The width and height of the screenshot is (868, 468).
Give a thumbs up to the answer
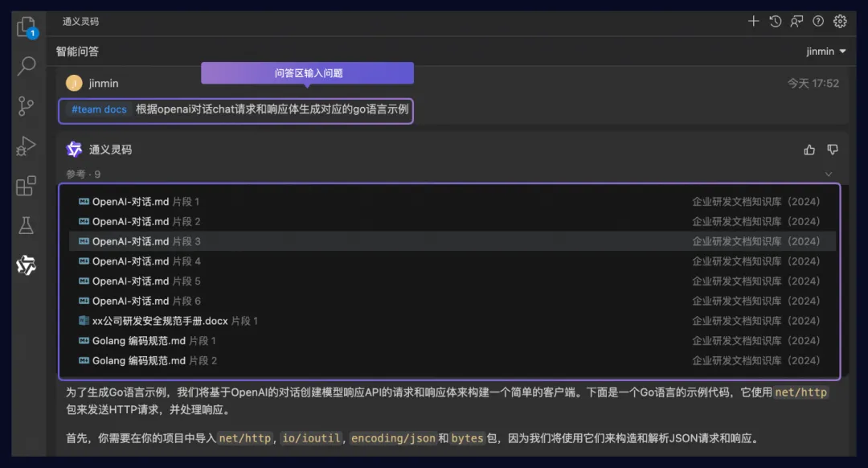(x=809, y=149)
